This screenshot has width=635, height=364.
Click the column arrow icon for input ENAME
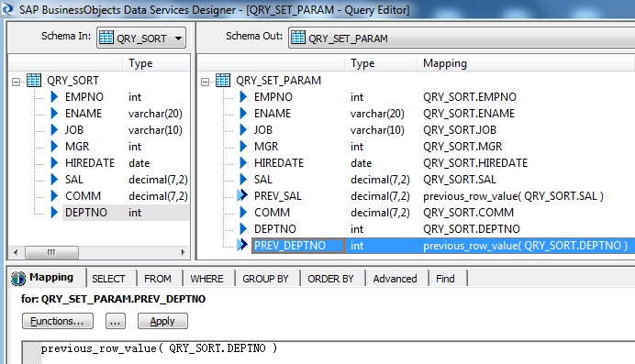click(x=54, y=114)
